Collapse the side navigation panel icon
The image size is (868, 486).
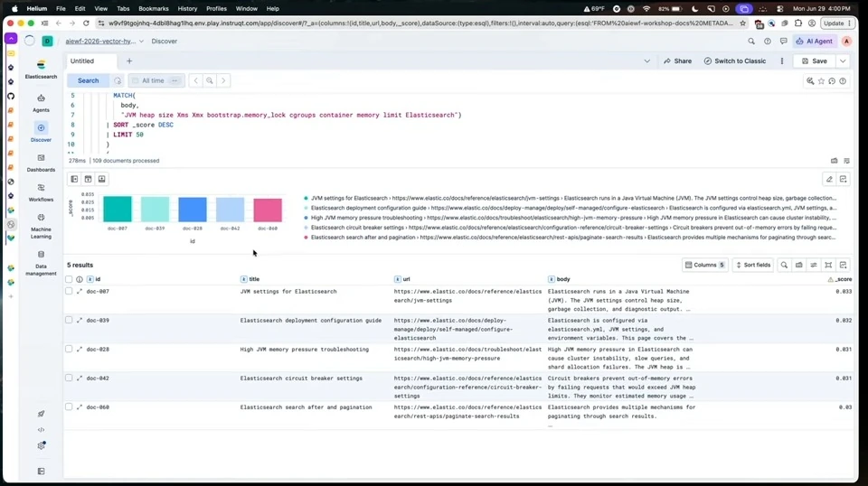41,471
